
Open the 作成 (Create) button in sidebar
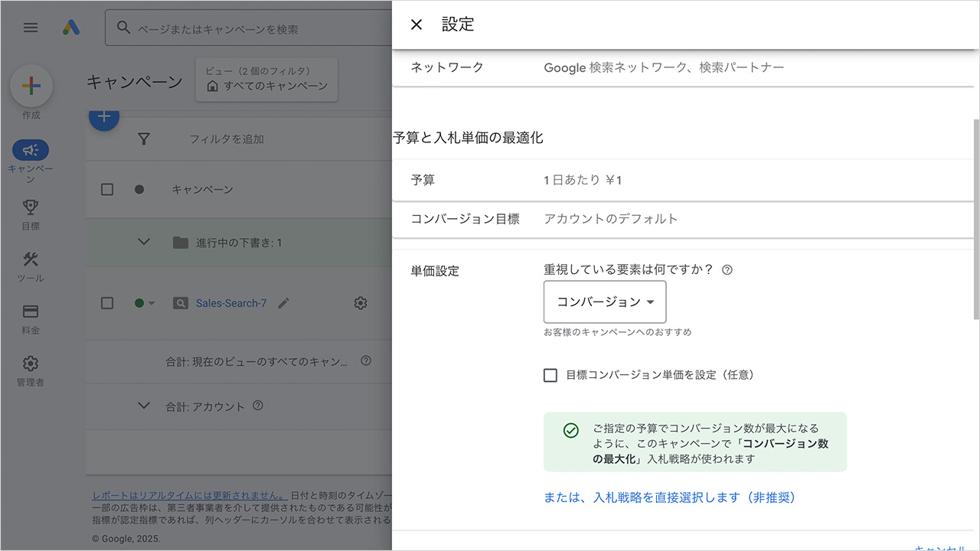tap(31, 84)
